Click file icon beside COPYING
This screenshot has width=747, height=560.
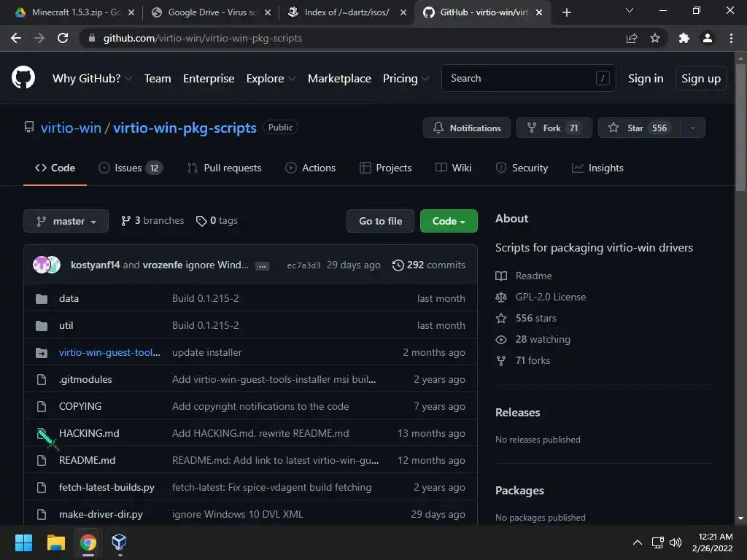click(42, 407)
